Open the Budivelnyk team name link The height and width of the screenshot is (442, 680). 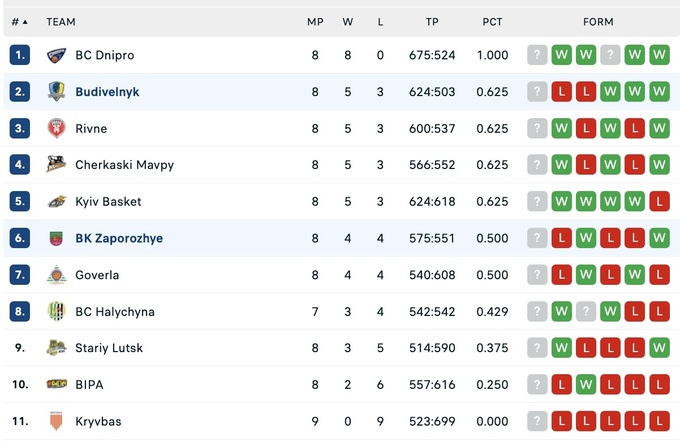pyautogui.click(x=107, y=92)
